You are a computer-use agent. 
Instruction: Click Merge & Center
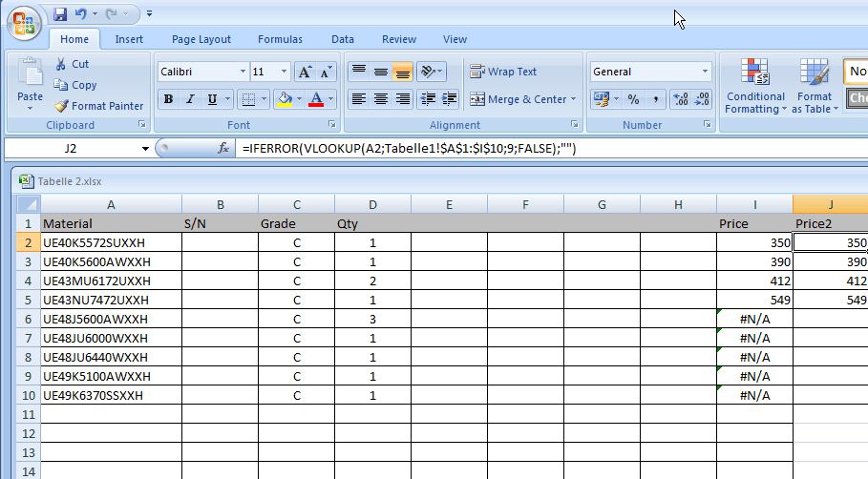[518, 99]
